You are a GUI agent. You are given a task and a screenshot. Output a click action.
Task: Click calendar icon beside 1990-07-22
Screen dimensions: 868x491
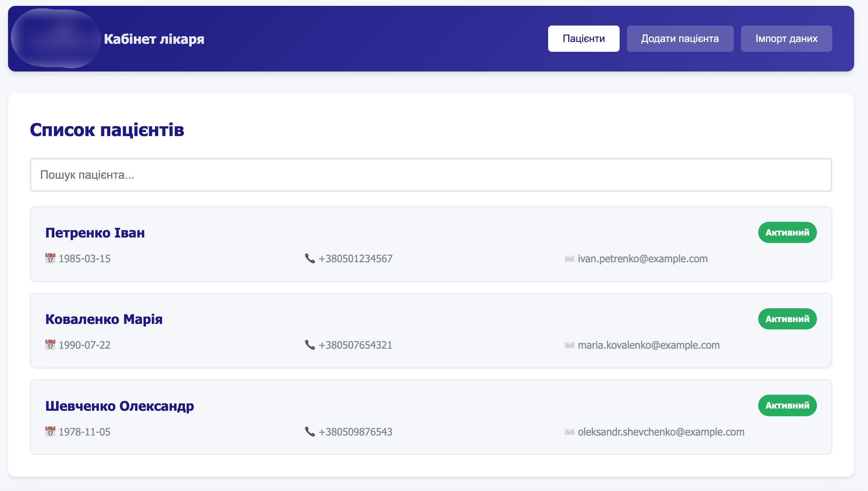pyautogui.click(x=50, y=345)
